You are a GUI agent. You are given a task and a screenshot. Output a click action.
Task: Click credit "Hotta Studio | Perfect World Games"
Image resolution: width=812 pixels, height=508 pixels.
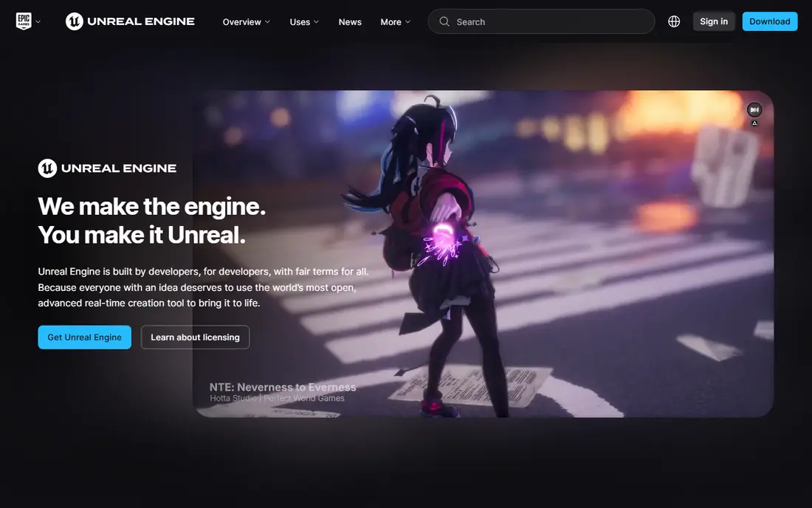277,398
